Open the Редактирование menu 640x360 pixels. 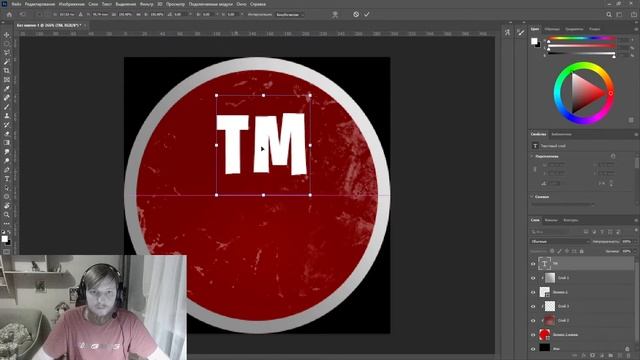click(x=40, y=4)
